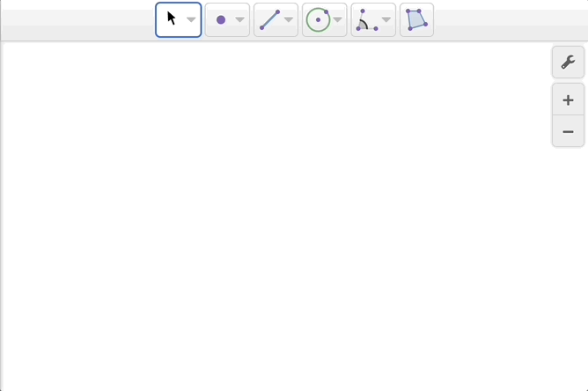
Task: Select the Point tool
Action: 222,19
